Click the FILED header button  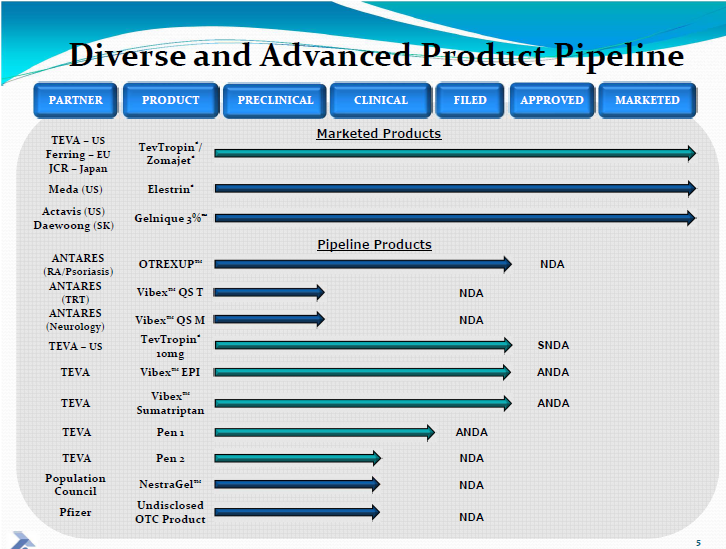coord(470,100)
